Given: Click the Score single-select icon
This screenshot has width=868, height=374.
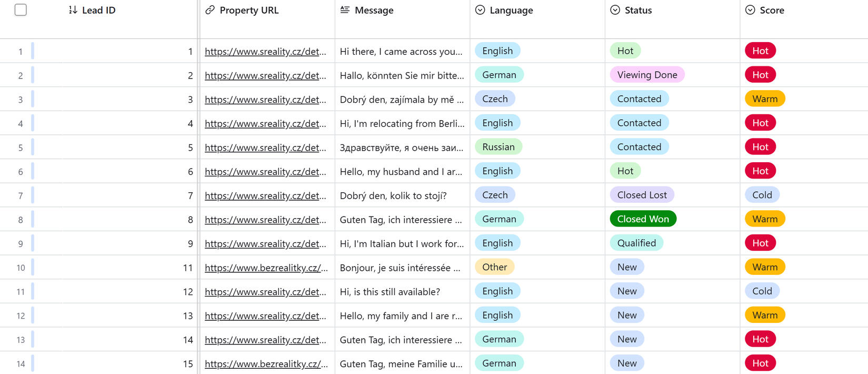Looking at the screenshot, I should click(750, 10).
